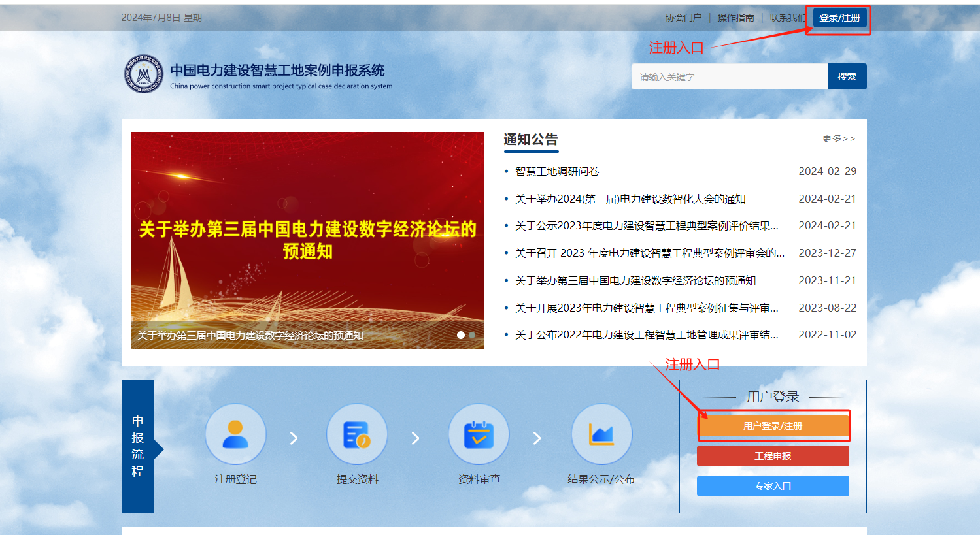The width and height of the screenshot is (980, 535).
Task: Click the arrow after 注册登记 step
Action: click(294, 438)
